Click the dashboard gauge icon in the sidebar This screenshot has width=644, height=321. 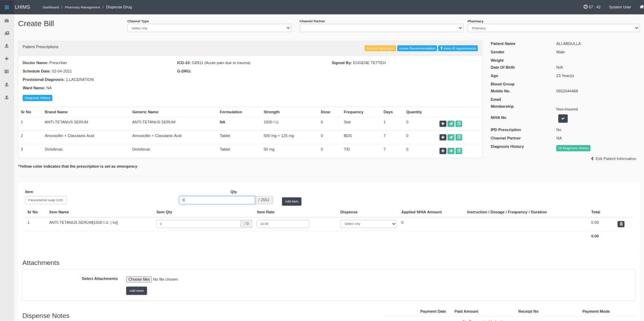pyautogui.click(x=7, y=21)
